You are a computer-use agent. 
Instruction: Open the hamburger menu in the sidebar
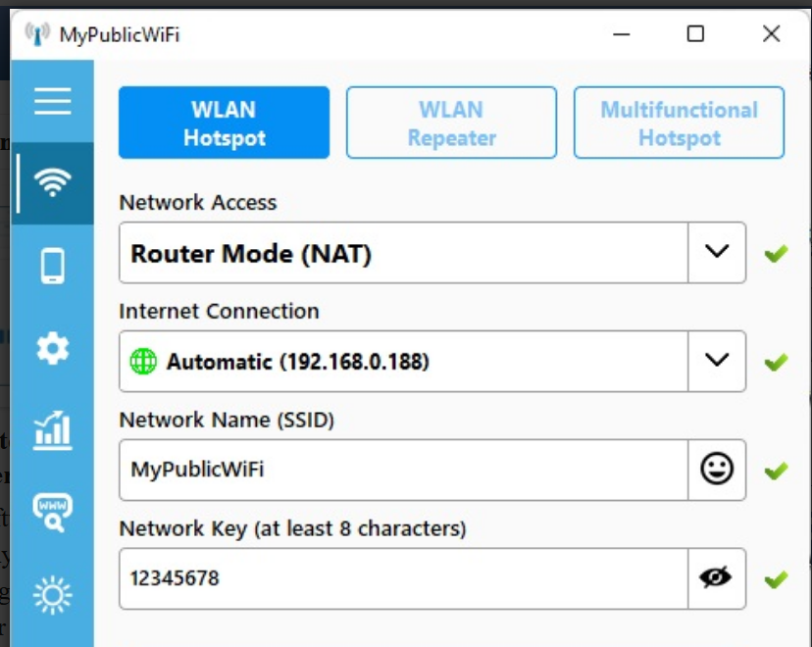pyautogui.click(x=53, y=102)
